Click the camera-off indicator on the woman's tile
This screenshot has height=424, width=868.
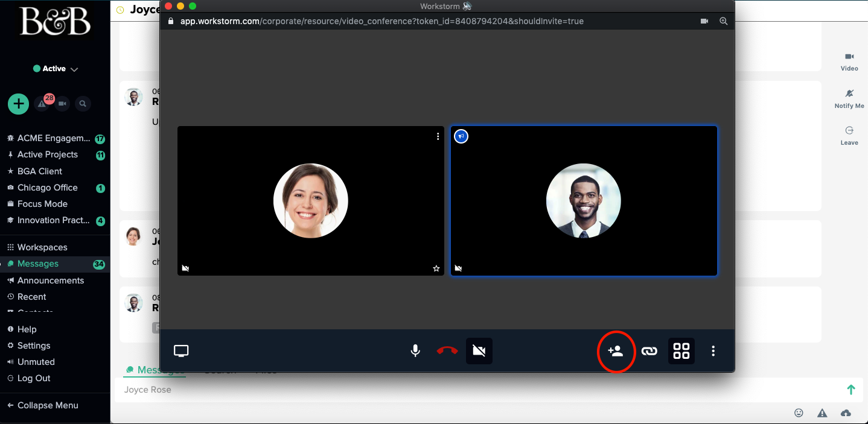[x=185, y=268]
